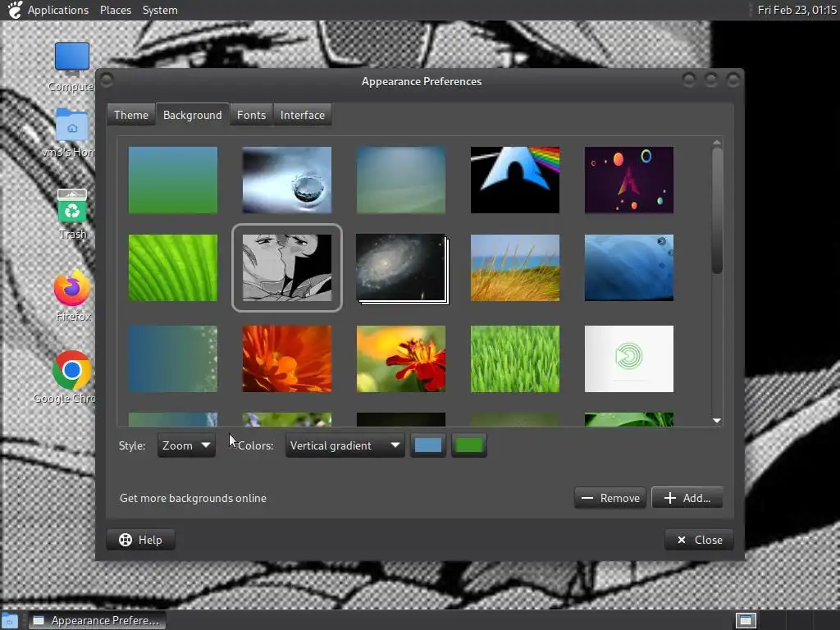Select the purple planets Arch wallpaper thumbnail
The width and height of the screenshot is (840, 630).
click(x=629, y=180)
